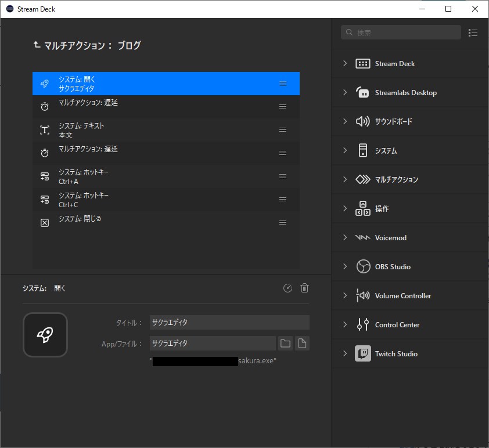The width and height of the screenshot is (489, 448).
Task: Click the OBS Studio category icon
Action: [364, 266]
